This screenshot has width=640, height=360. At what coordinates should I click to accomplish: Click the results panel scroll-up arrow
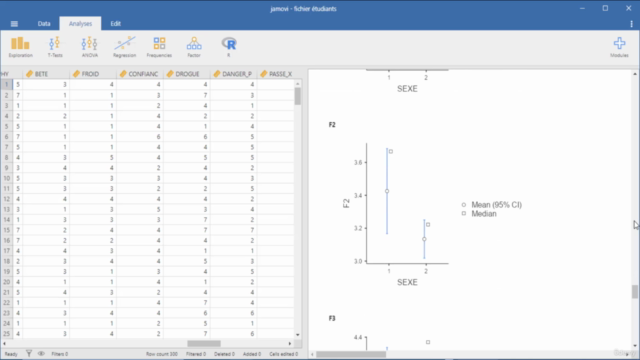635,74
